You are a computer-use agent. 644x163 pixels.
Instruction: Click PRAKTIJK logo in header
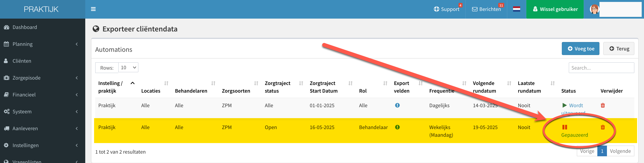(x=41, y=9)
